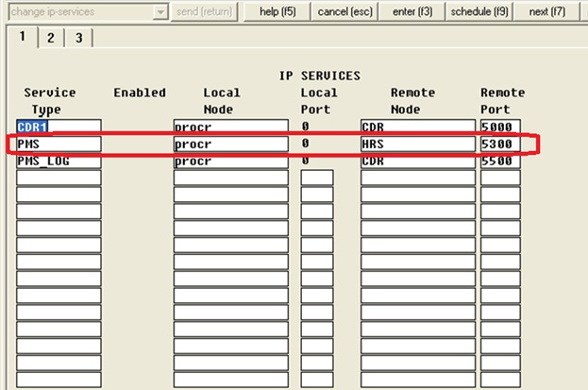This screenshot has width=588, height=390.
Task: Click the IP SERVICES heading
Action: click(x=320, y=76)
